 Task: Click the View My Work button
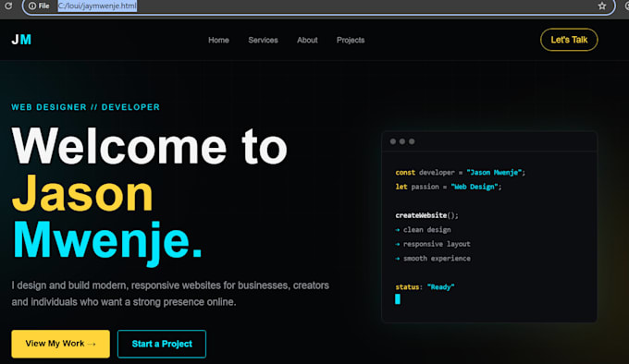pos(60,344)
